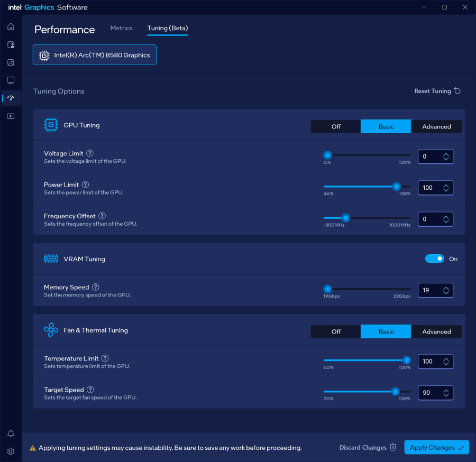The image size is (476, 462).
Task: Click the Frequency Offset slider handle
Action: click(345, 218)
